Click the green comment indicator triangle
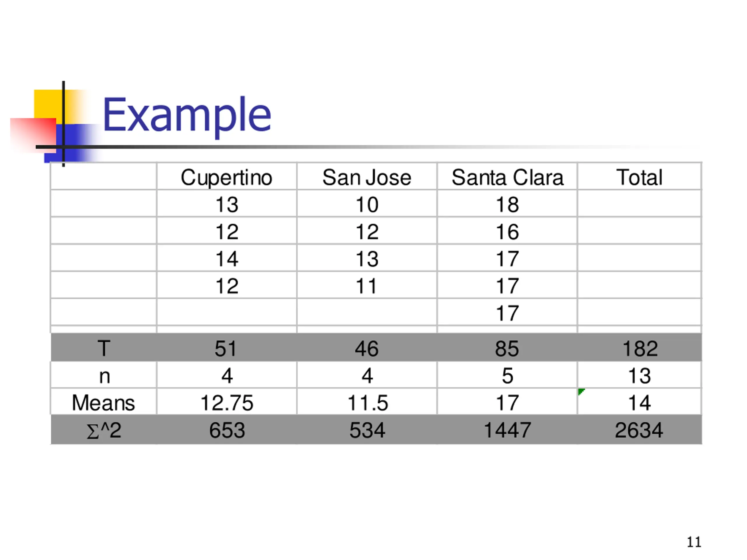The height and width of the screenshot is (560, 747). coord(581,391)
